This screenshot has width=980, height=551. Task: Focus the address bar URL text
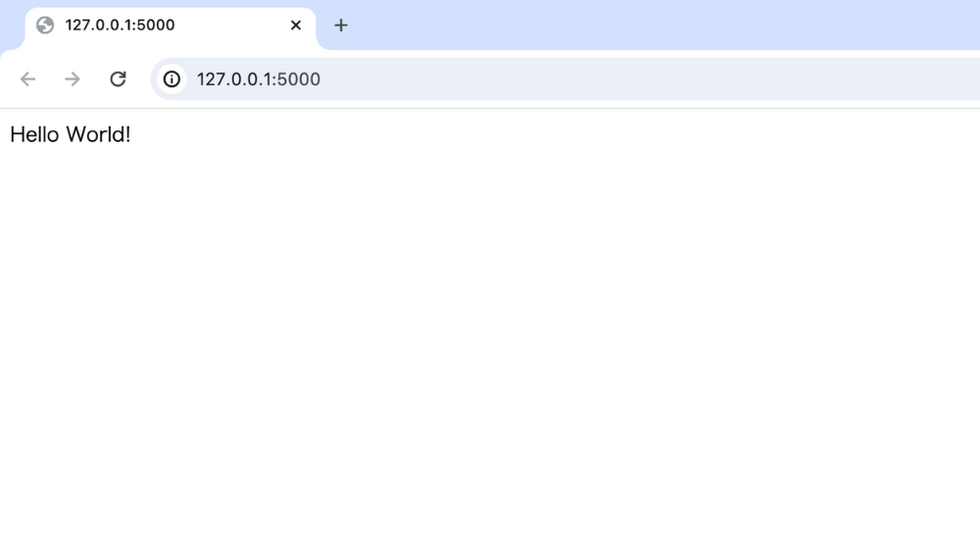coord(258,79)
